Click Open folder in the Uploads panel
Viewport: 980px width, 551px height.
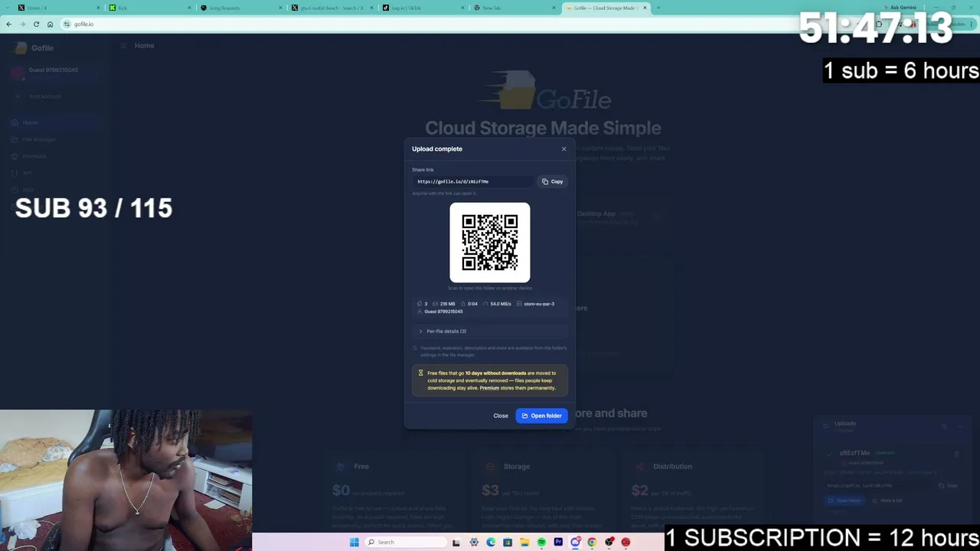[844, 500]
